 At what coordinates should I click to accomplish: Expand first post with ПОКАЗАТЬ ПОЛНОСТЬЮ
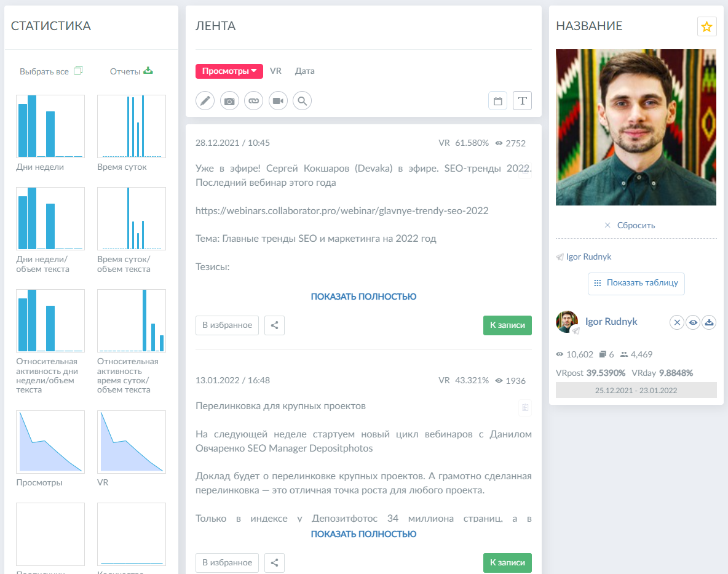click(x=363, y=296)
